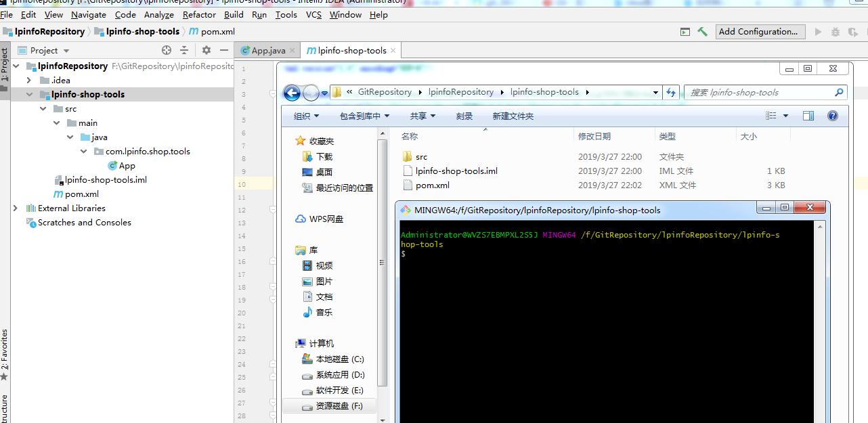This screenshot has height=423, width=868.
Task: Click the terminal-style icon left of the hammer
Action: [685, 32]
